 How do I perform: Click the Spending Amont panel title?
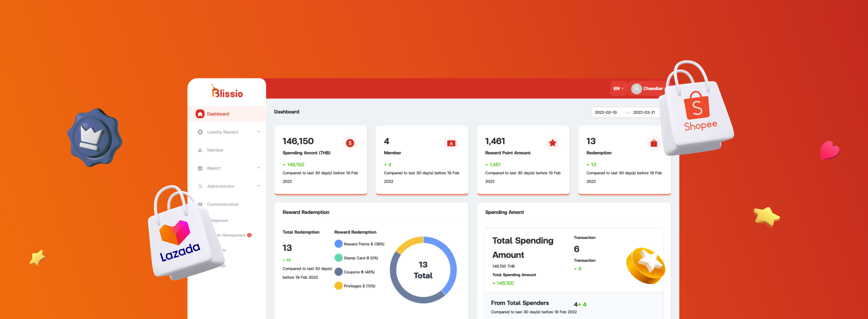pos(504,212)
